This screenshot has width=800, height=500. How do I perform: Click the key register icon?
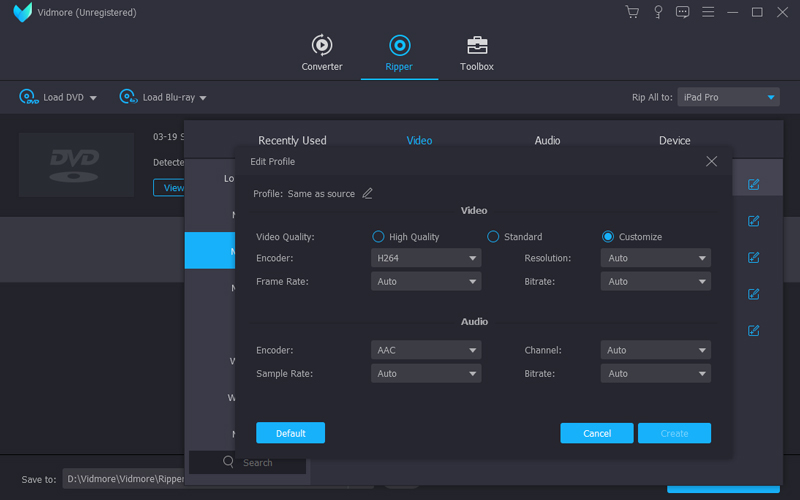(658, 12)
